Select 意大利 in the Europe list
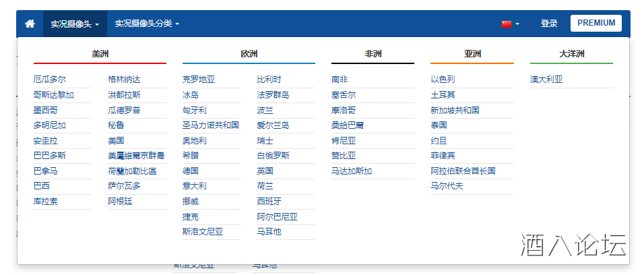Screen dimensions: 644x275 (x=195, y=186)
